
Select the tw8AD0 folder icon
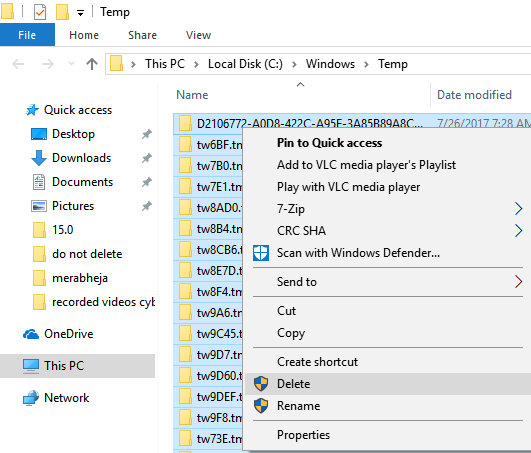point(185,207)
